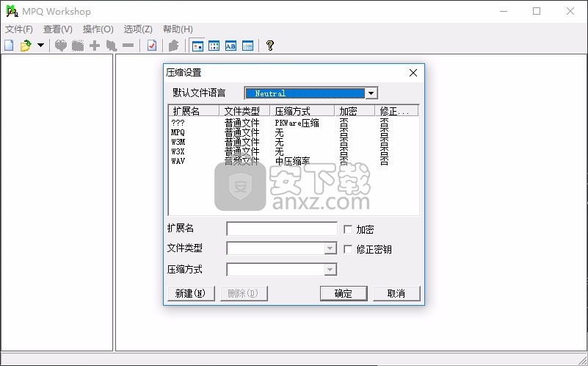Click the Open archive folder icon
The height and width of the screenshot is (366, 588).
(x=26, y=46)
